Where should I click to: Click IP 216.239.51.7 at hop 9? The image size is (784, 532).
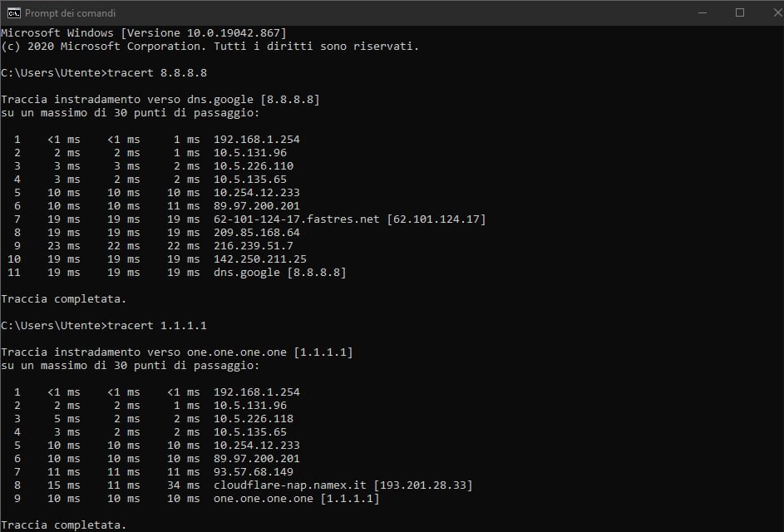tap(254, 246)
